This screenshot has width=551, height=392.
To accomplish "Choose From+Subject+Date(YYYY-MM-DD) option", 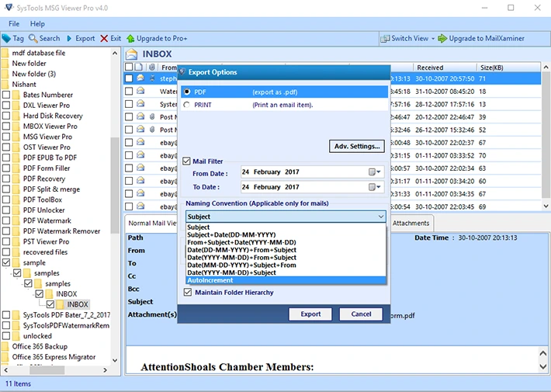I will point(286,242).
